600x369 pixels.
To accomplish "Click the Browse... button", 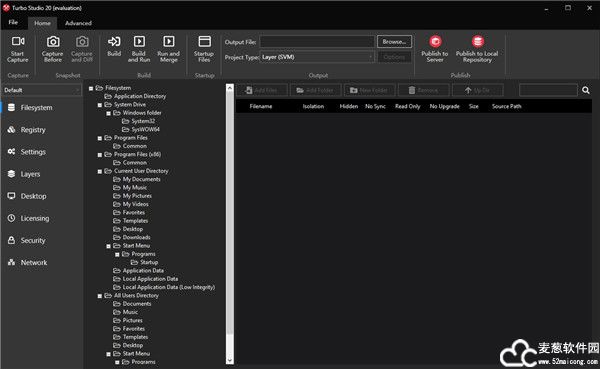I will pos(394,41).
